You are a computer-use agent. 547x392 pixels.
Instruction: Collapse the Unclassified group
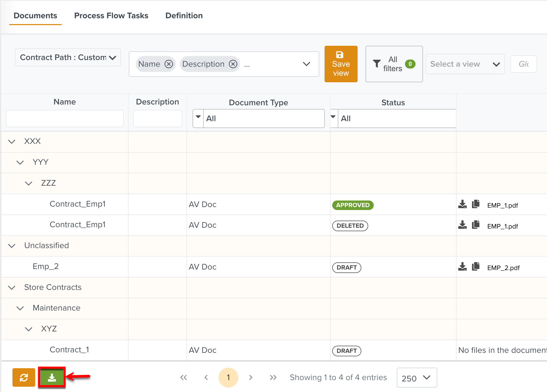(12, 246)
